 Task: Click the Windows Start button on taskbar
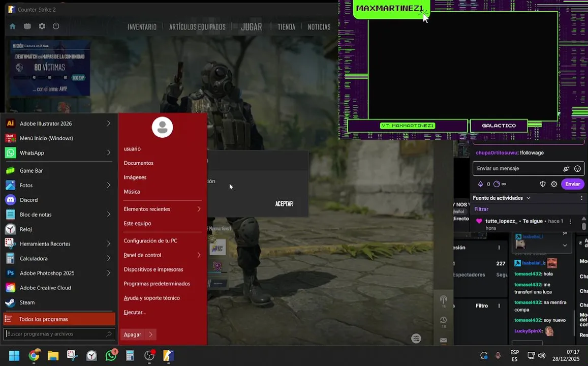click(x=14, y=355)
